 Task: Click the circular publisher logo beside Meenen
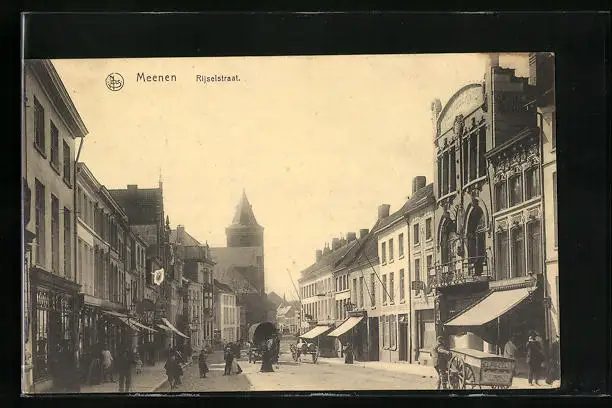pos(115,82)
